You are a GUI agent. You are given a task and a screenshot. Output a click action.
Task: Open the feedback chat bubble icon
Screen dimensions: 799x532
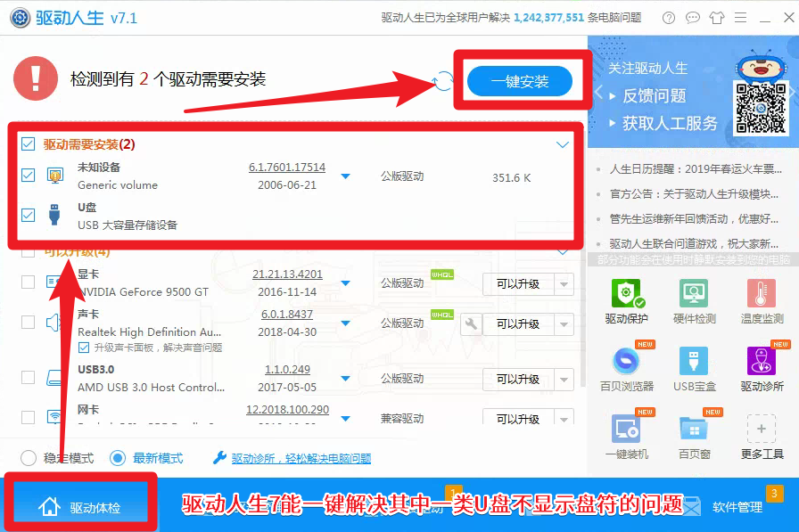[x=693, y=18]
